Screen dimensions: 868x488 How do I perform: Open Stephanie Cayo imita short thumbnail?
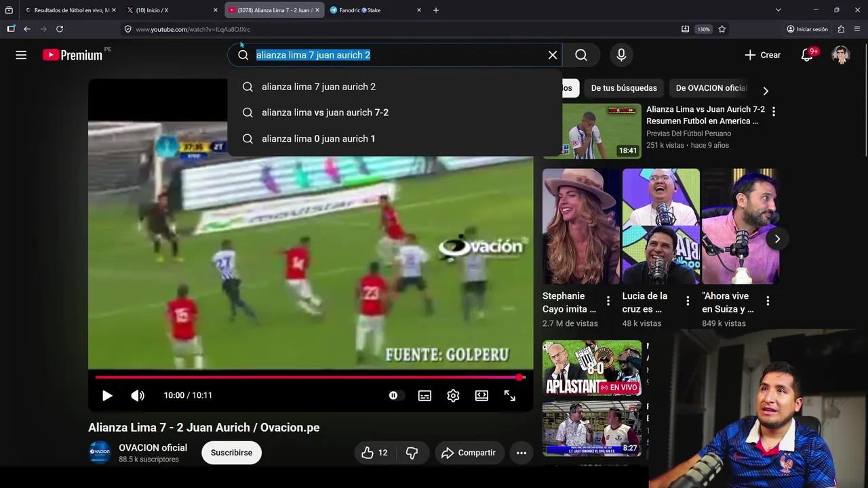(x=581, y=226)
